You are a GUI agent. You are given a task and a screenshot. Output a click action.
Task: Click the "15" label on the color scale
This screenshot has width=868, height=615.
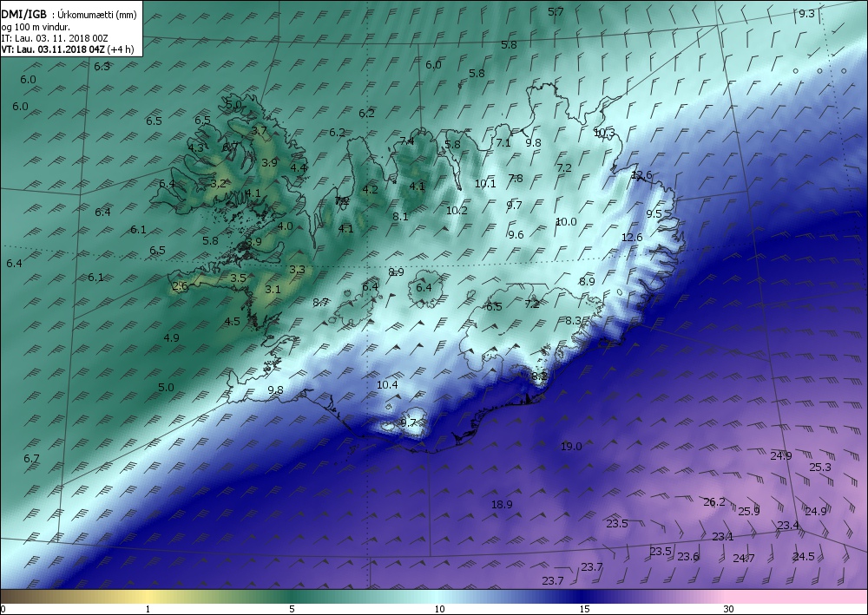coord(584,610)
